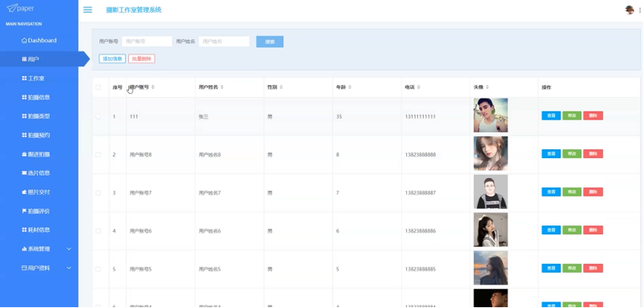Sort by the 用户姓名 column arrows
The image size is (644, 308).
pos(222,87)
